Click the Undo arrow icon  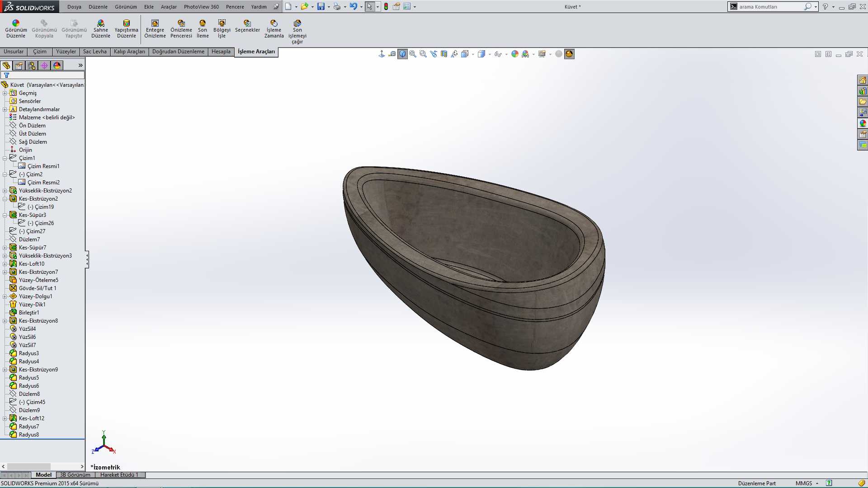353,6
